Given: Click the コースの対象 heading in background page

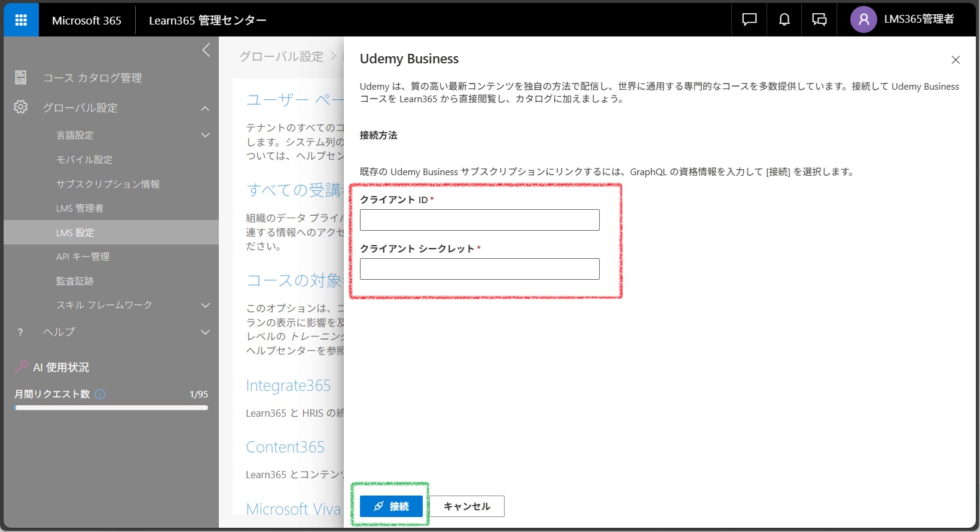Looking at the screenshot, I should (294, 280).
